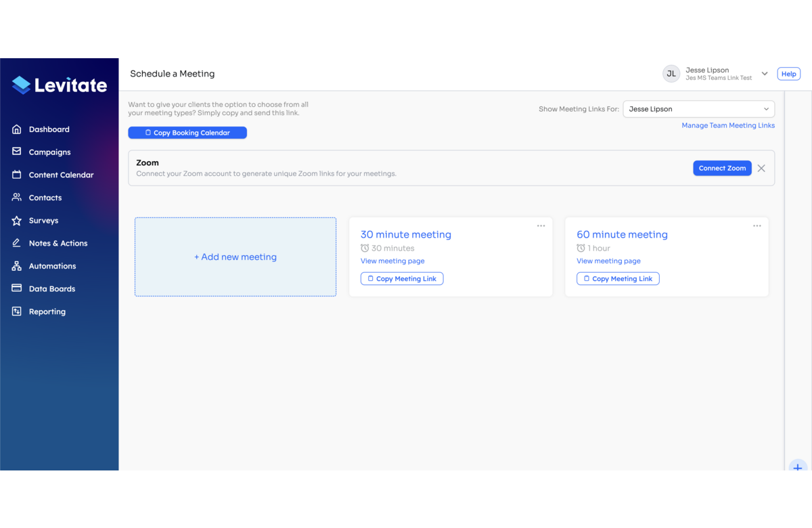
Task: Open Show Meeting Links For dropdown
Action: click(x=698, y=109)
